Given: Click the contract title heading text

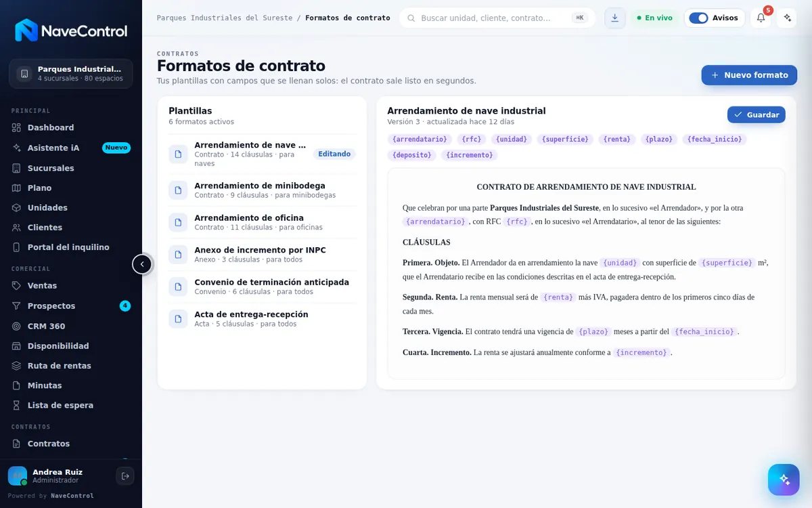Looking at the screenshot, I should tap(586, 187).
